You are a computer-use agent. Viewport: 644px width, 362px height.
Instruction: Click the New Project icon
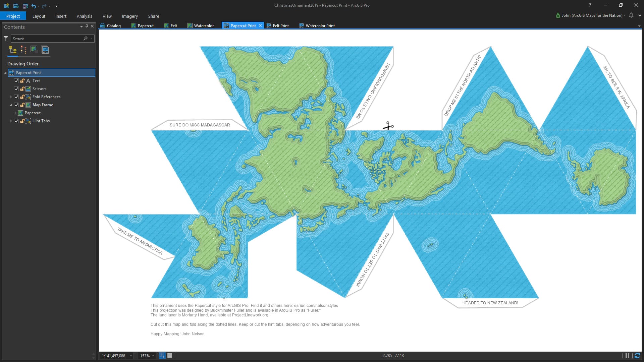pyautogui.click(x=6, y=6)
